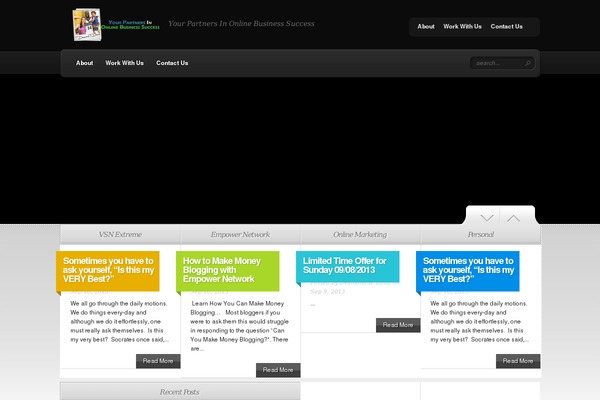Open the Personal category heading
This screenshot has height=400, width=600.
[481, 234]
